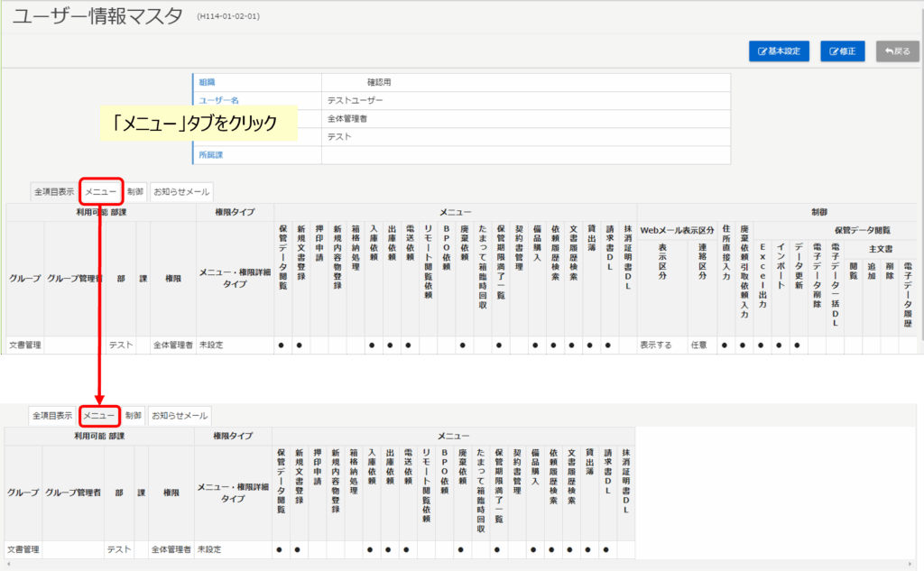The image size is (924, 571).
Task: Click the edit icon on 修正 button
Action: coord(834,51)
